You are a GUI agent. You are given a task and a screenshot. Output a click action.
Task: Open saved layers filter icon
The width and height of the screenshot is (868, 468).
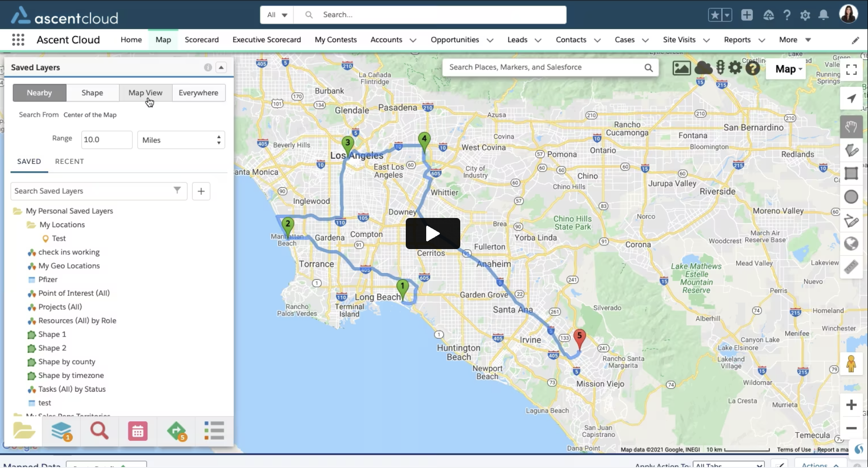177,190
